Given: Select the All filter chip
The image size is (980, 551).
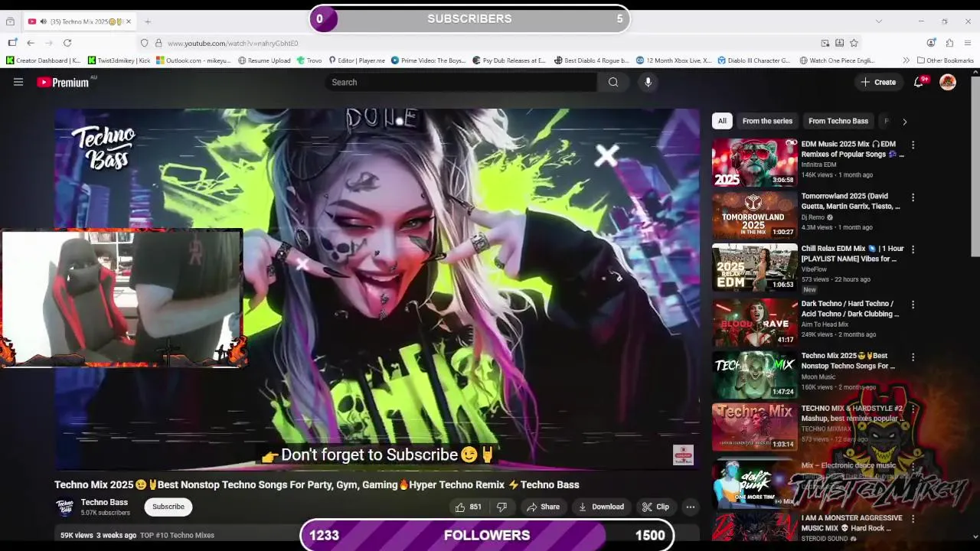Looking at the screenshot, I should [x=722, y=121].
